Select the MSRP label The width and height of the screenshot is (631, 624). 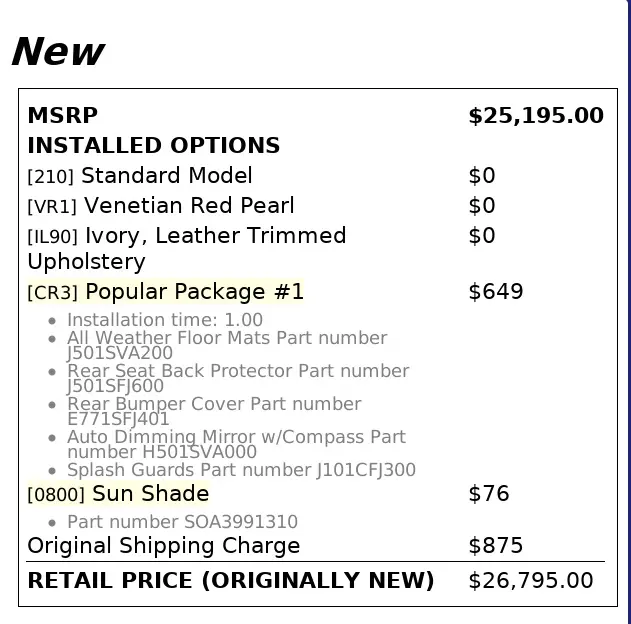coord(63,115)
